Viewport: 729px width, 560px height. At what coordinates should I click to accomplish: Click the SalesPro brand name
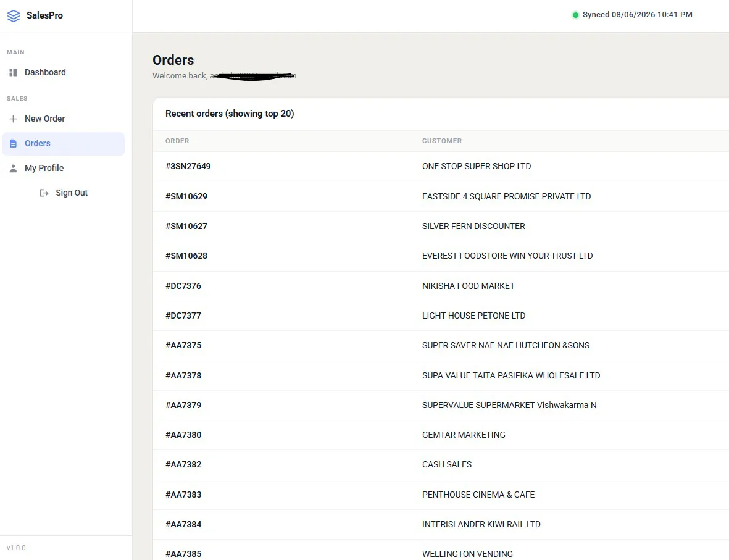(x=44, y=15)
